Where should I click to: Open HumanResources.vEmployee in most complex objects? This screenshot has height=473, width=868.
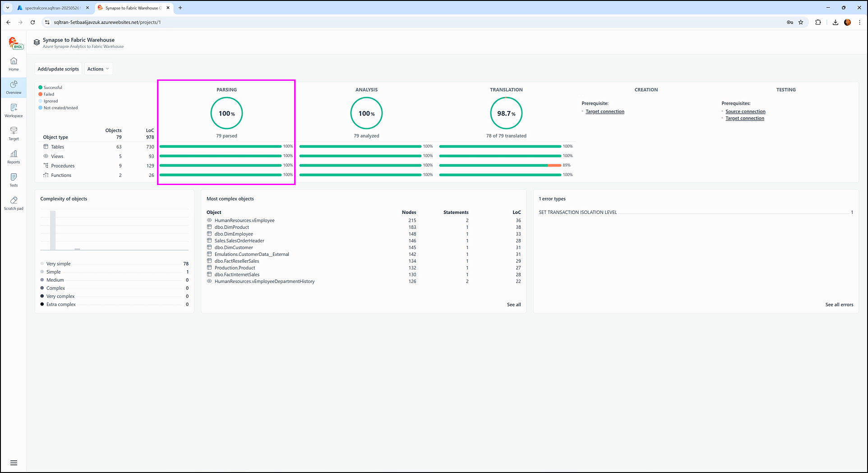[x=244, y=220]
